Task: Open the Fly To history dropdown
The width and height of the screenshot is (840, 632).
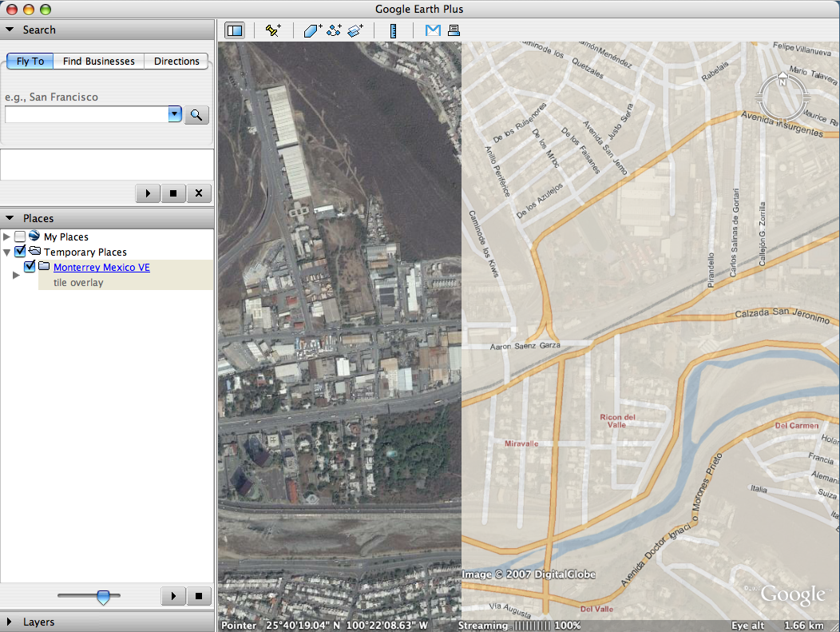Action: tap(175, 113)
